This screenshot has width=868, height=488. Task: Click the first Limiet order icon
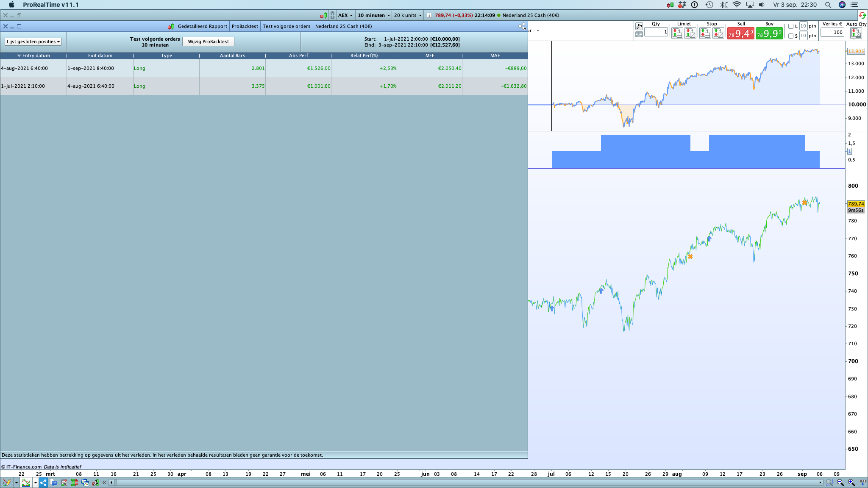(x=677, y=33)
